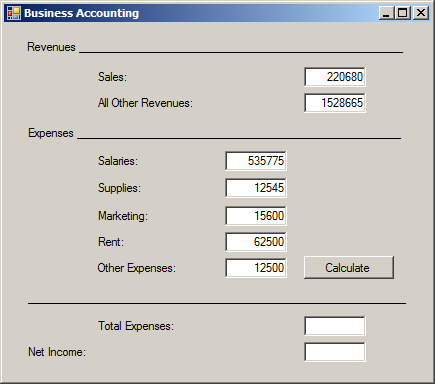Click the "Net Income:" label
This screenshot has height=384, width=435.
click(57, 352)
